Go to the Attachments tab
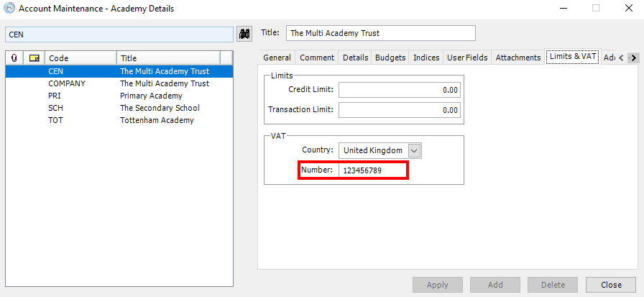The image size is (644, 297). point(517,58)
